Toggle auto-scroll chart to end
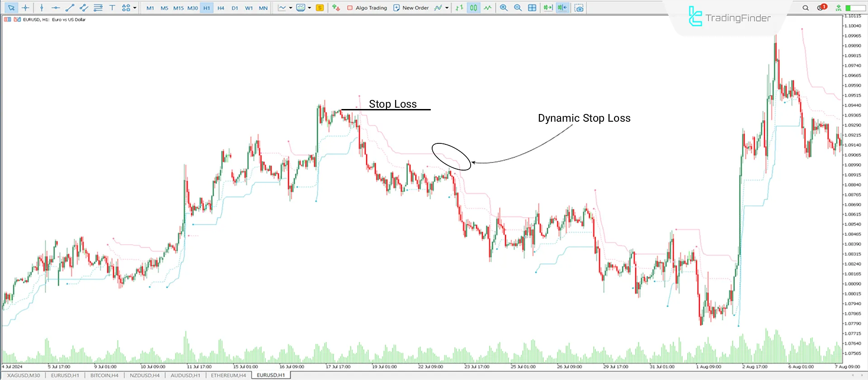 (548, 8)
